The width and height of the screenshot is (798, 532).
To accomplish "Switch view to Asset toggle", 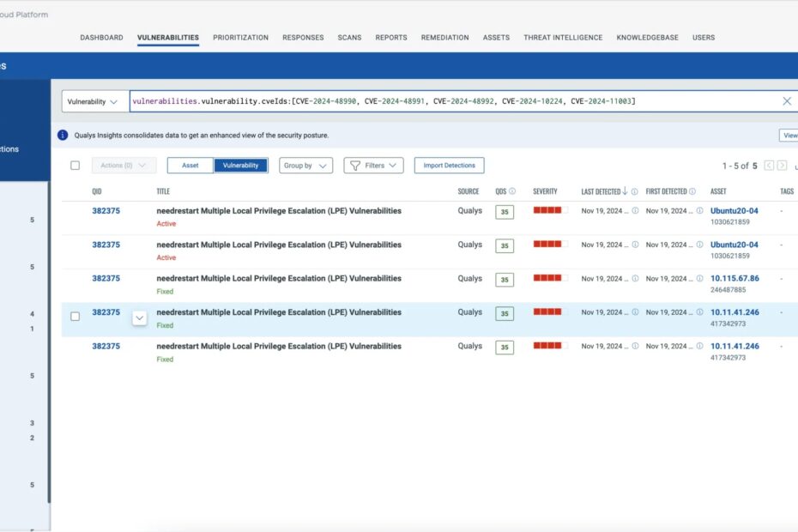I will click(190, 166).
